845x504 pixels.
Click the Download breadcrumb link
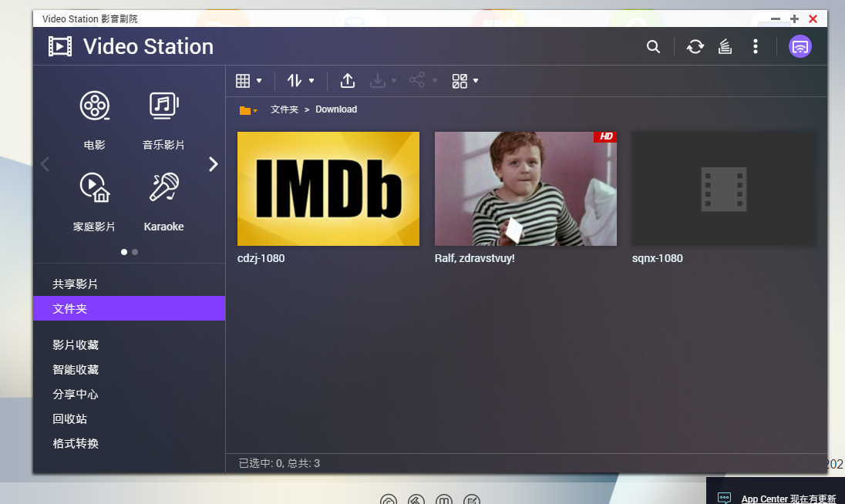coord(336,109)
